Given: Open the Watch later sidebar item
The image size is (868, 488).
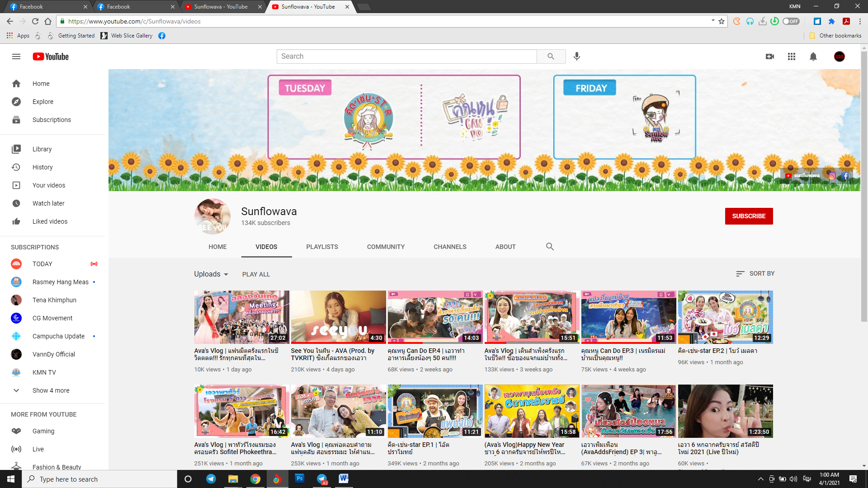Looking at the screenshot, I should click(x=48, y=203).
